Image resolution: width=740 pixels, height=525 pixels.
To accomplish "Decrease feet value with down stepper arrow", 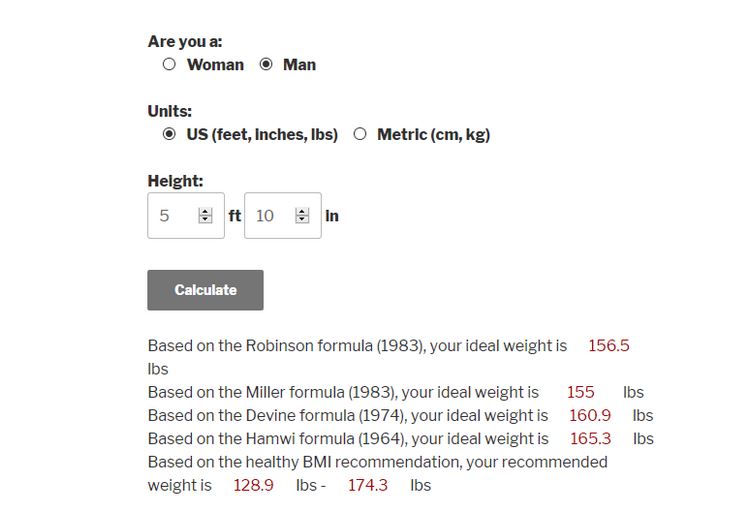I will click(205, 219).
